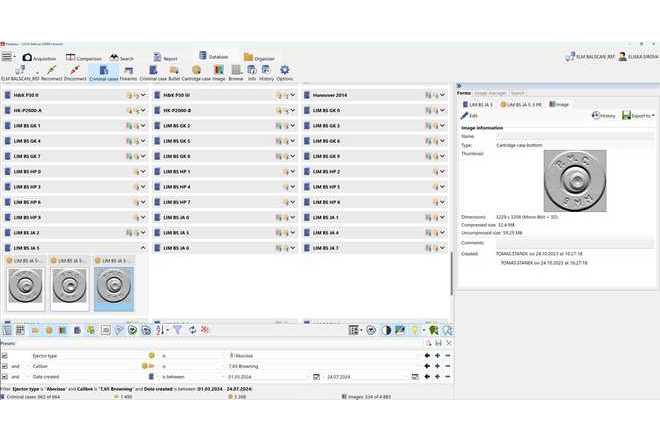Click the grid view icon in bottom toolbar

pos(20,330)
